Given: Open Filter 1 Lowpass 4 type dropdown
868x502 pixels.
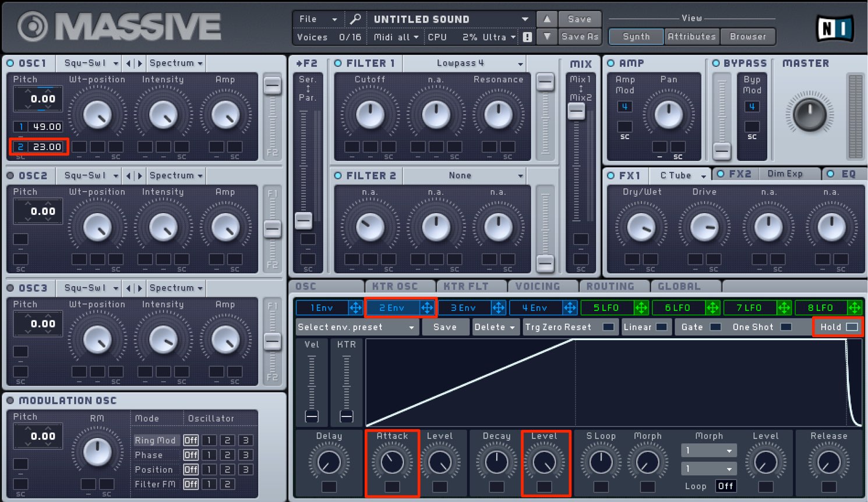Looking at the screenshot, I should (x=464, y=63).
